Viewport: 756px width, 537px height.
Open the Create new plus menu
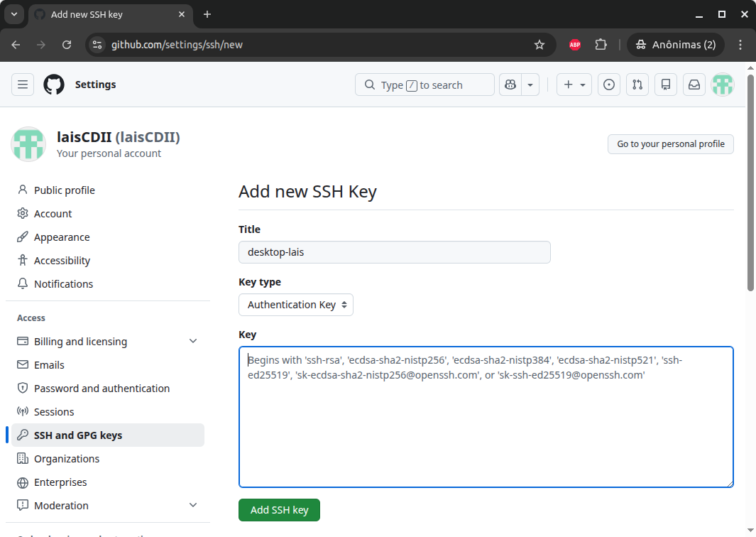click(x=574, y=85)
